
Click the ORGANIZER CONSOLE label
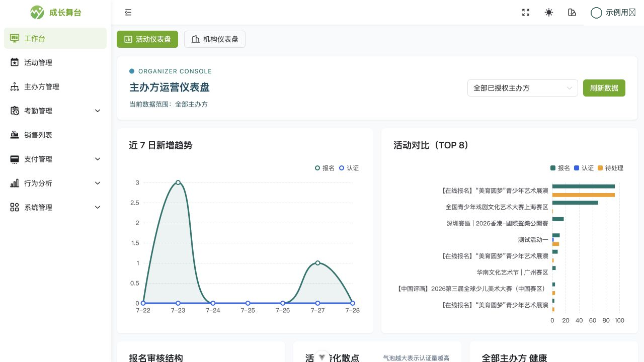175,71
